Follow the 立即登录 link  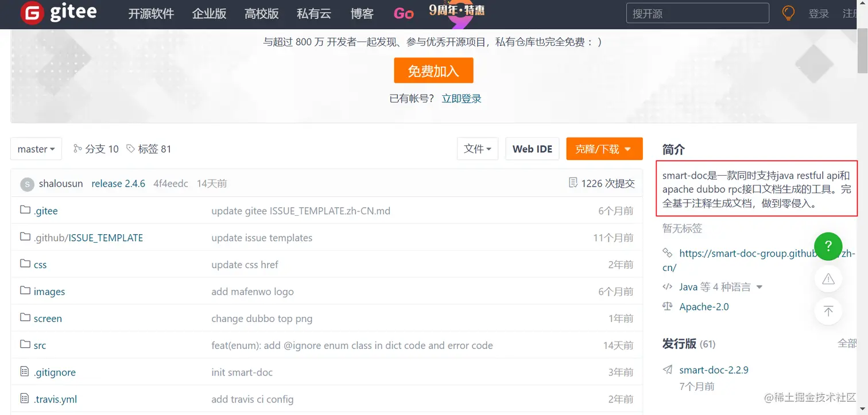pyautogui.click(x=462, y=99)
